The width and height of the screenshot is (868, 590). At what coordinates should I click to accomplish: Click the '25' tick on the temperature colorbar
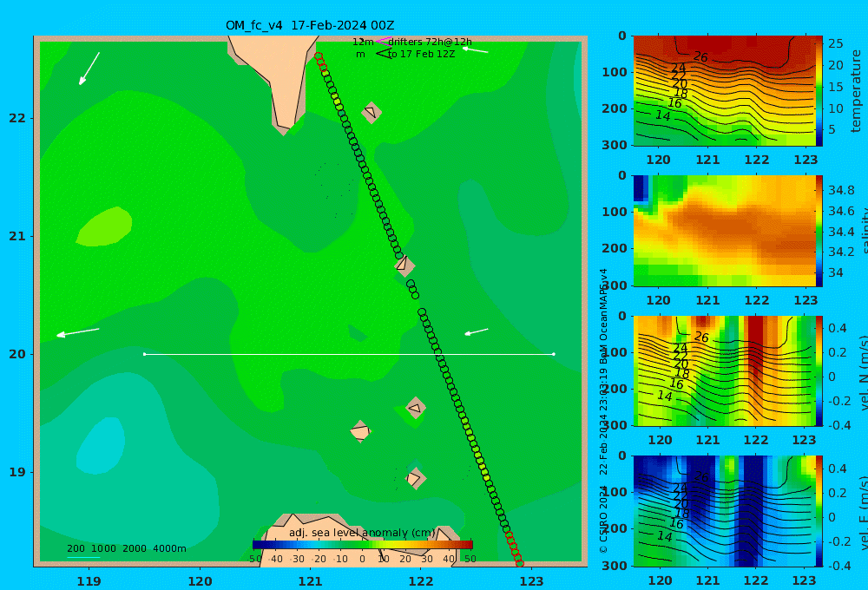836,43
